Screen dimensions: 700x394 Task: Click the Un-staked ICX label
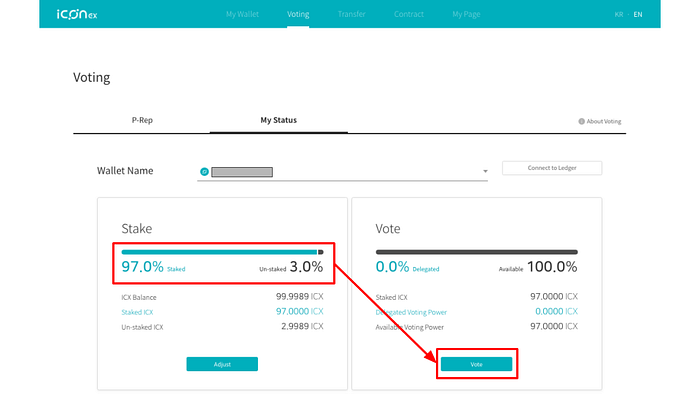pos(142,327)
